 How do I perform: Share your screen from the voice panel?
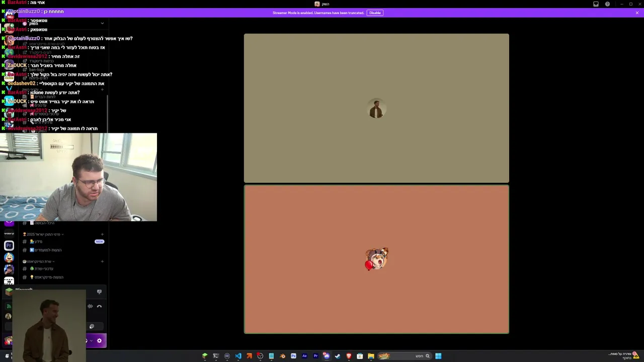(99, 292)
